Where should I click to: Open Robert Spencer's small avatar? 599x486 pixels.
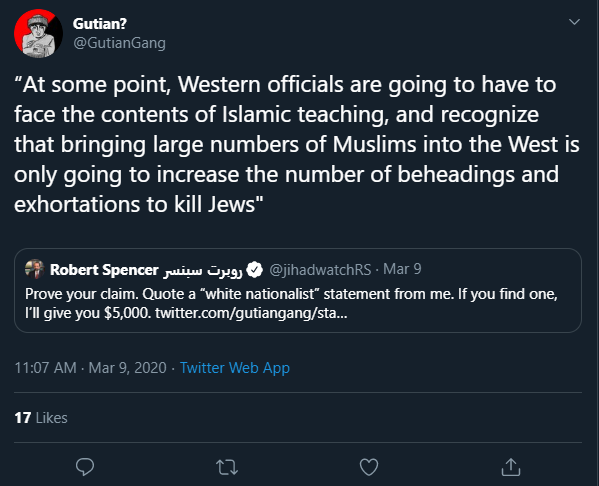click(x=35, y=269)
